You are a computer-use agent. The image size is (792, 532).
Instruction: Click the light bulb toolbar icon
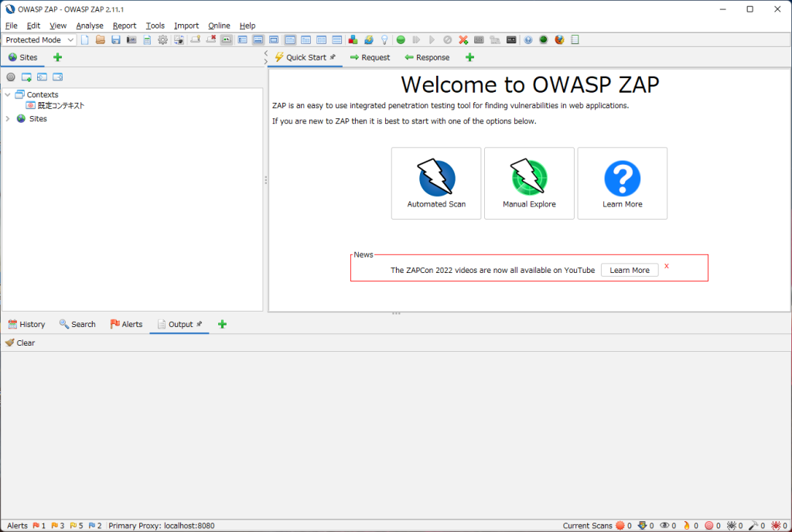coord(384,39)
